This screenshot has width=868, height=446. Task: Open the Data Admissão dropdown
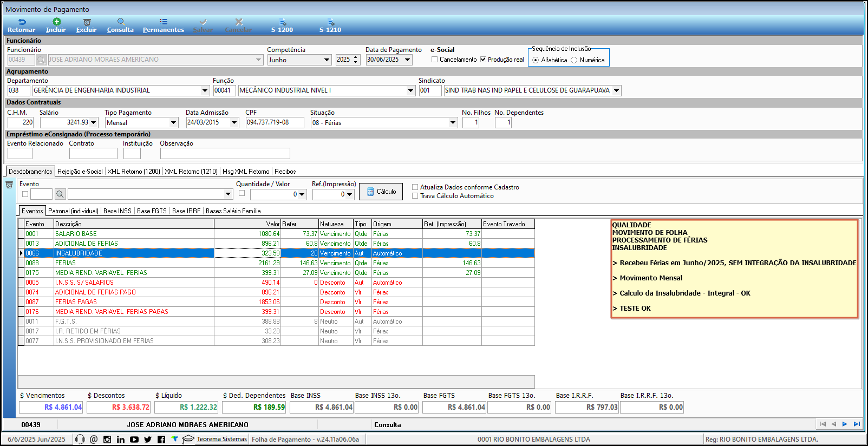234,122
